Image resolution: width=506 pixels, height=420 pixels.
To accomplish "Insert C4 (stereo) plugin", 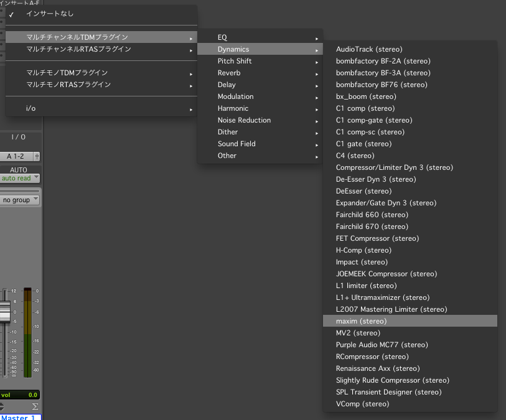I will coord(410,156).
